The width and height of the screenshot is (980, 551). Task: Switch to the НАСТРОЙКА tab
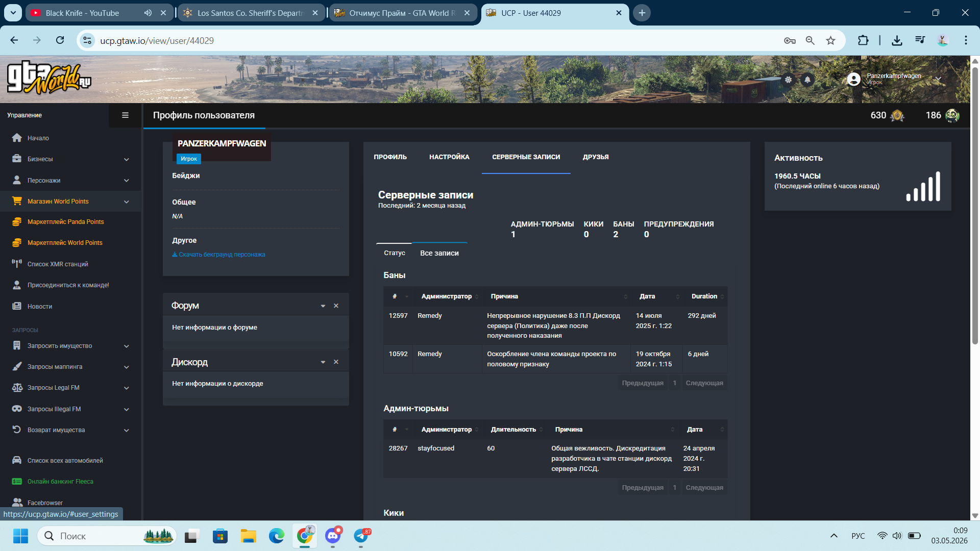coord(449,157)
